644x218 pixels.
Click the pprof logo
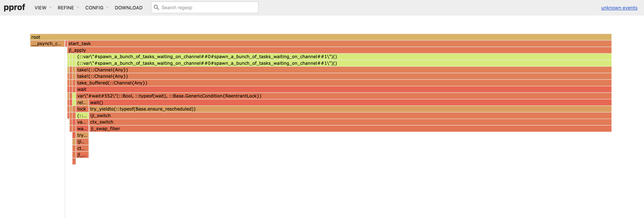(14, 7)
